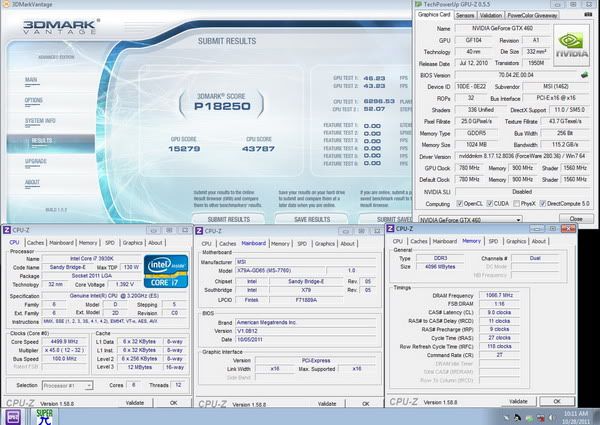Click Validate in the left CPU-Z window
The width and height of the screenshot is (600, 425).
click(135, 403)
